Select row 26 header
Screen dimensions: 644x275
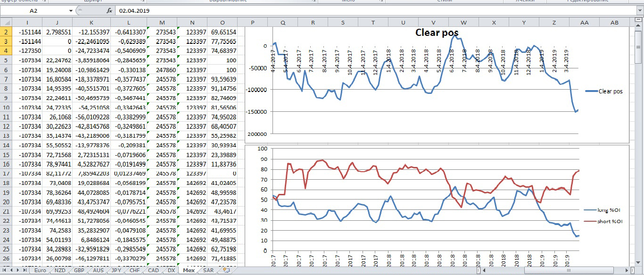(6, 258)
